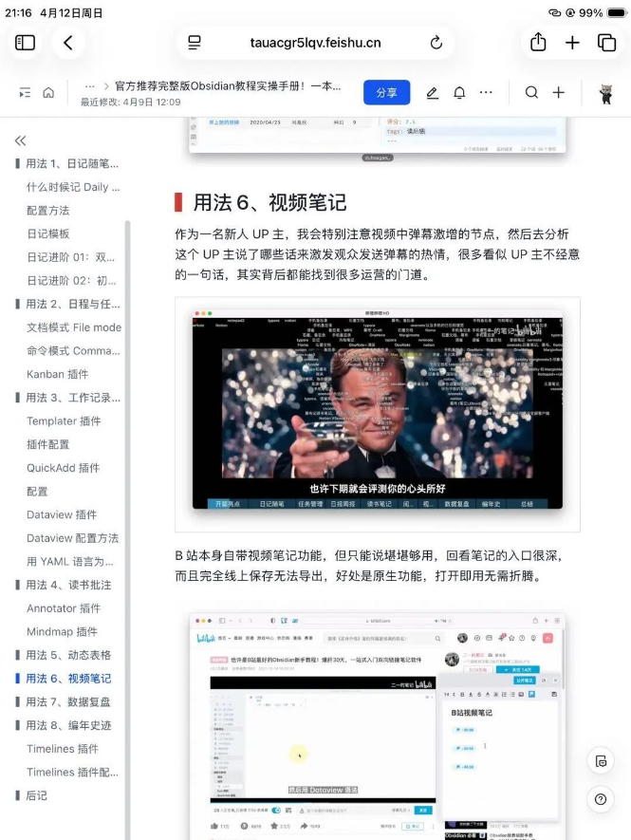Open the floating comments panel icon
The height and width of the screenshot is (840, 631).
601,761
